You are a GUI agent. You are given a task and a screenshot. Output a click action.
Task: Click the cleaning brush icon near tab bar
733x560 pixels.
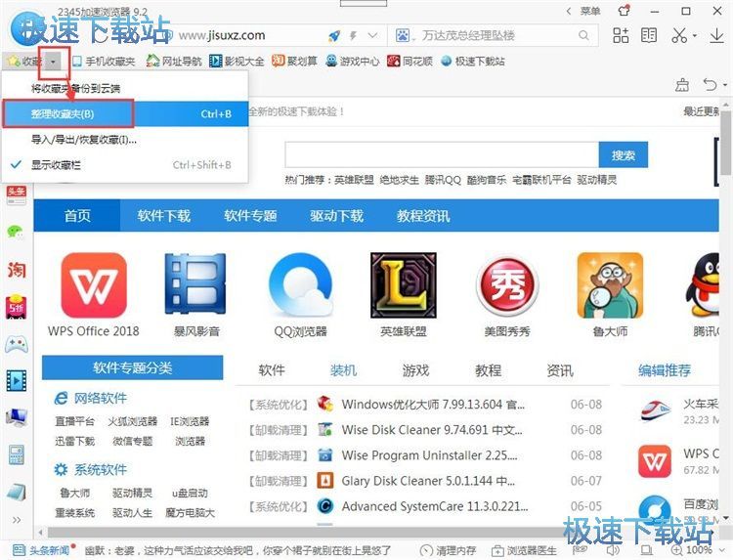tap(682, 85)
